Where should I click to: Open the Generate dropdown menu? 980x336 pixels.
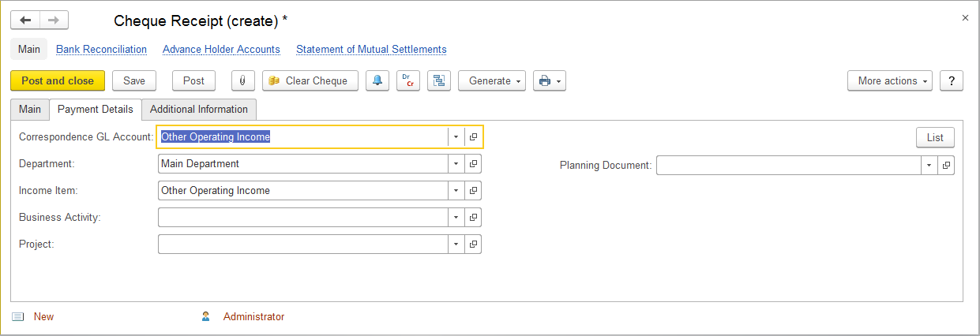[x=491, y=80]
